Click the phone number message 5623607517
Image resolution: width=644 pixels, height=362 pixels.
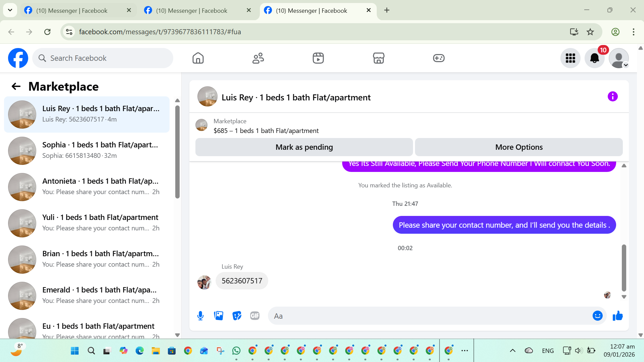(x=242, y=281)
